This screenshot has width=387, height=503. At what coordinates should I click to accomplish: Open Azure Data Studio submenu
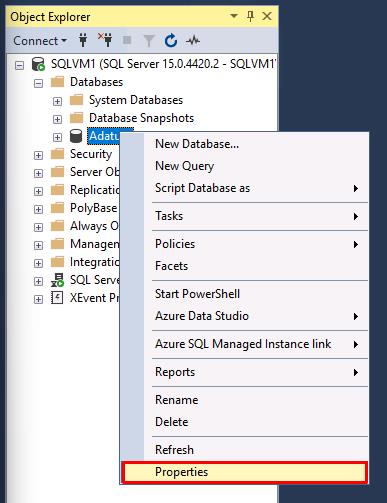pyautogui.click(x=244, y=316)
